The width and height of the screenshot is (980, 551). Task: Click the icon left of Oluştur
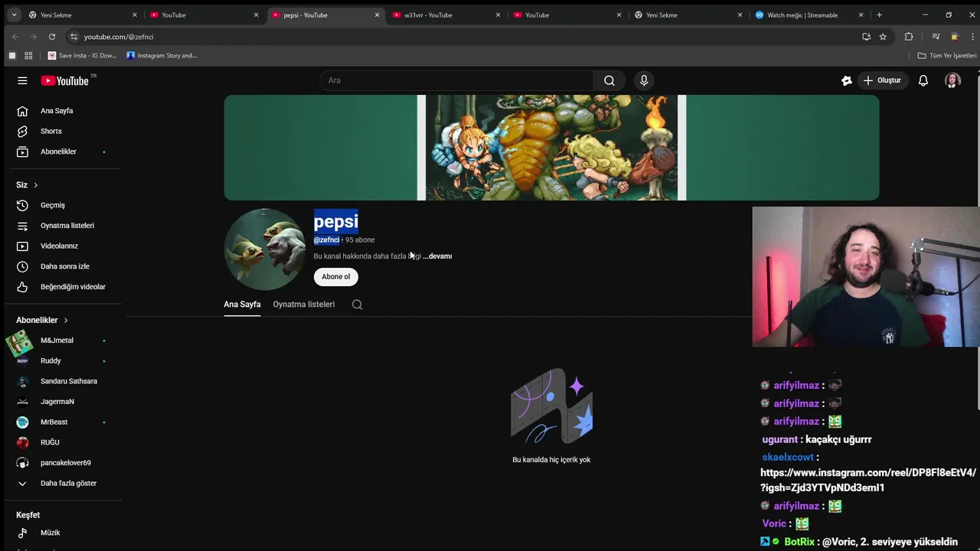coord(847,80)
